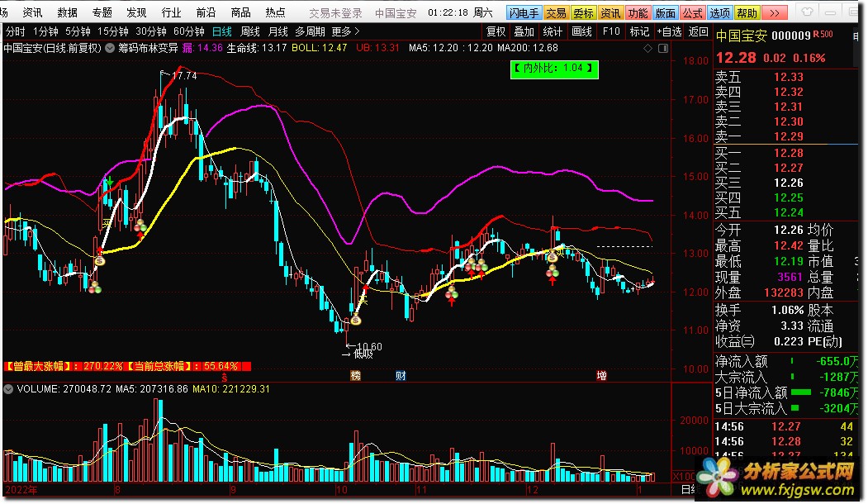
Task: Switch to 60分钟 period tab
Action: (189, 31)
